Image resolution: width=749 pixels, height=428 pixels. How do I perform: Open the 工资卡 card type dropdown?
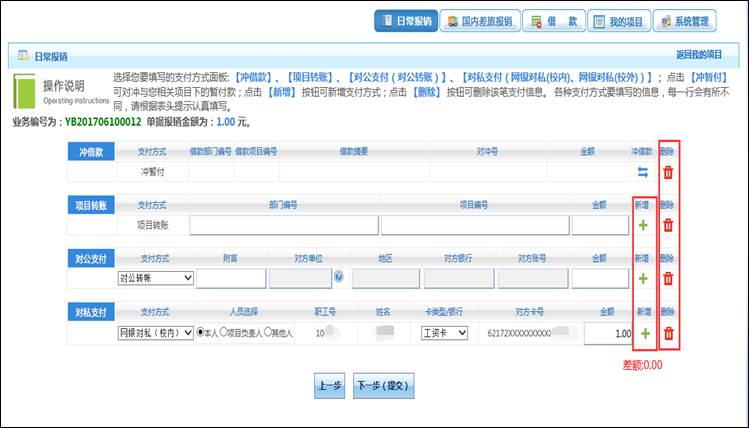[x=445, y=332]
